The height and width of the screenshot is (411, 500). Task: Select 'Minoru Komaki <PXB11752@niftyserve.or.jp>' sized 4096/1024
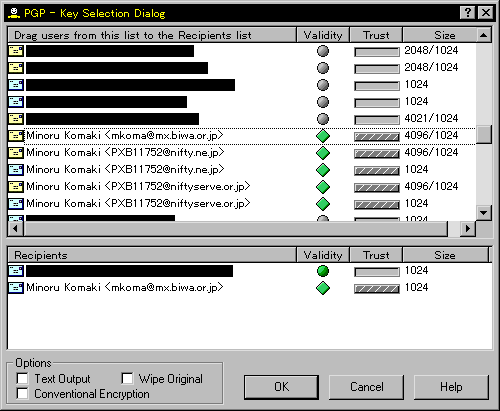click(138, 187)
